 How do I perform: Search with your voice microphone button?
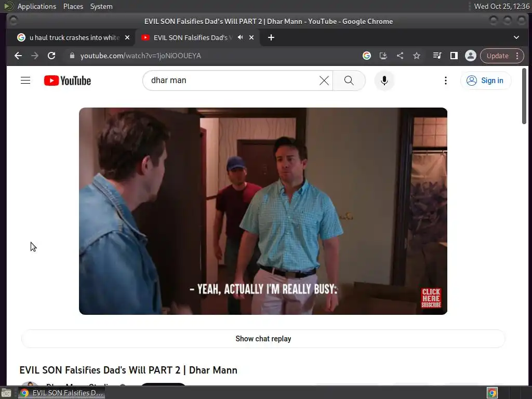click(x=384, y=81)
